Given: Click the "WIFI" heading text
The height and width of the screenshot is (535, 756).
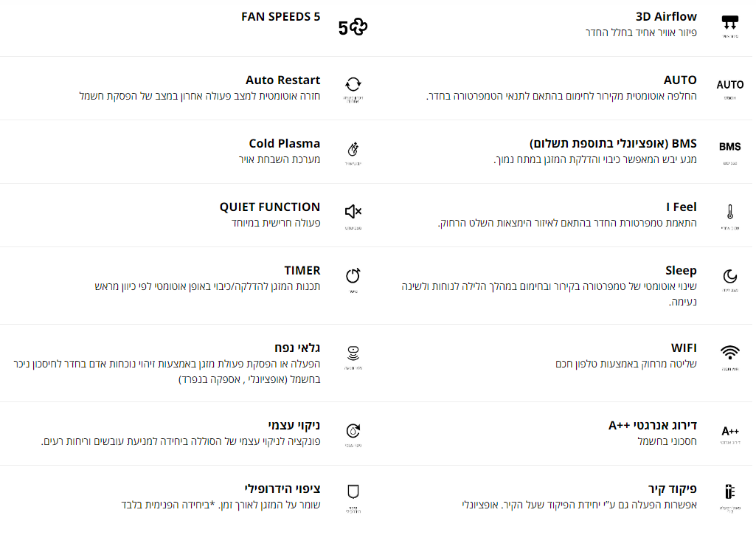Looking at the screenshot, I should [684, 348].
